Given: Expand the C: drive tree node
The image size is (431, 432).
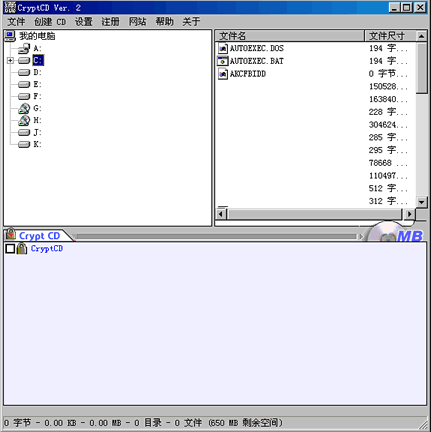Looking at the screenshot, I should [x=10, y=61].
